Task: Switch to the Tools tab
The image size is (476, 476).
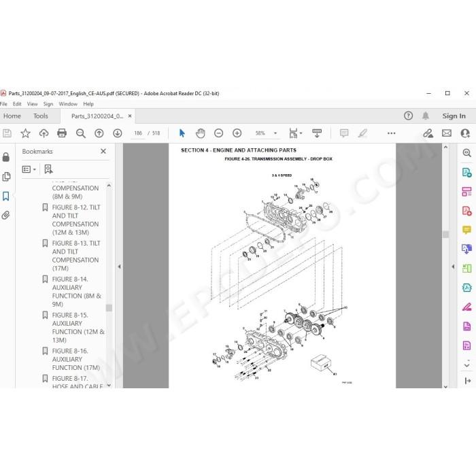Action: [41, 116]
